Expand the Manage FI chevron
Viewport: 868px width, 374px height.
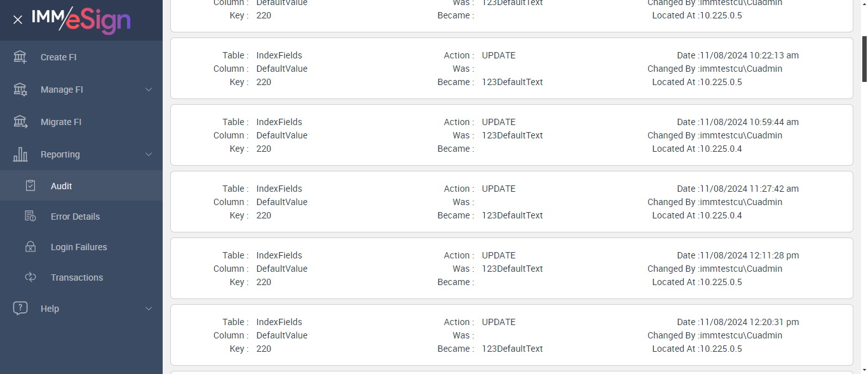point(149,90)
